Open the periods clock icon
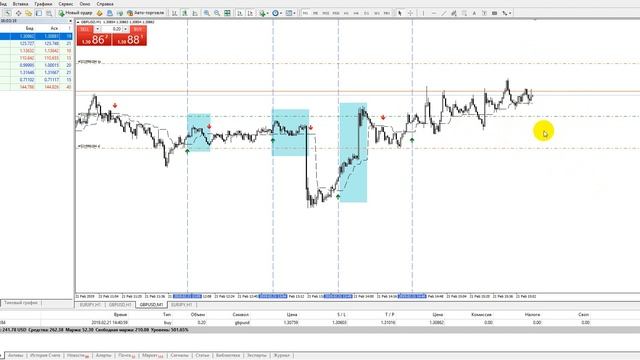The height and width of the screenshot is (360, 640). pyautogui.click(x=275, y=13)
